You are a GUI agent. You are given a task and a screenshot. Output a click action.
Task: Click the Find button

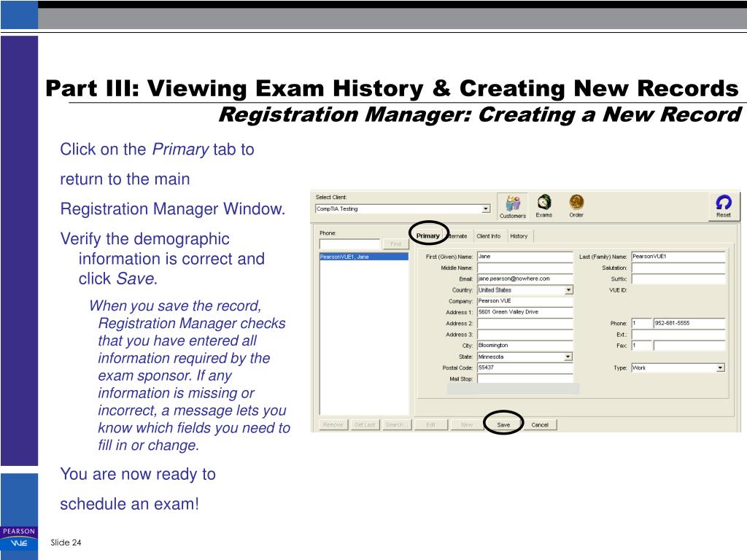(395, 244)
